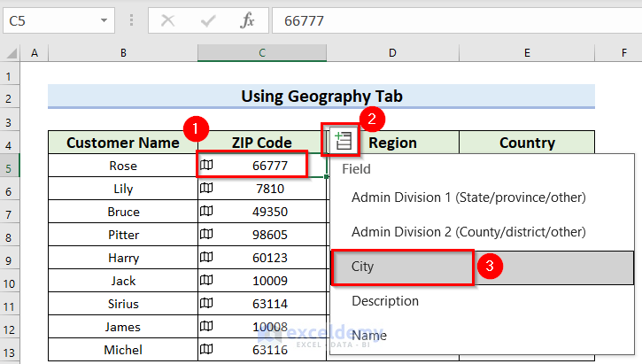Screen dimensions: 642x364
Task: Select column D header
Action: [392, 53]
